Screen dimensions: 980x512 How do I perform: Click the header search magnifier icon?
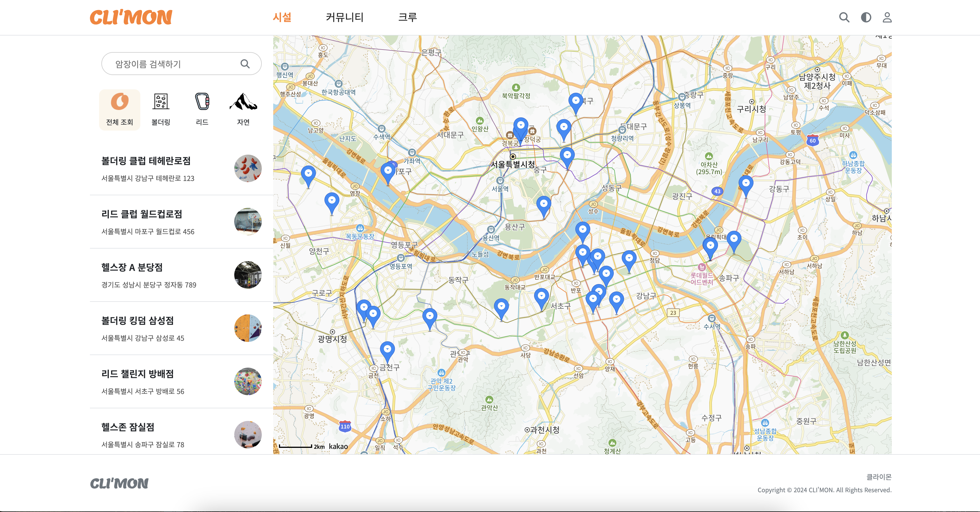click(x=844, y=17)
